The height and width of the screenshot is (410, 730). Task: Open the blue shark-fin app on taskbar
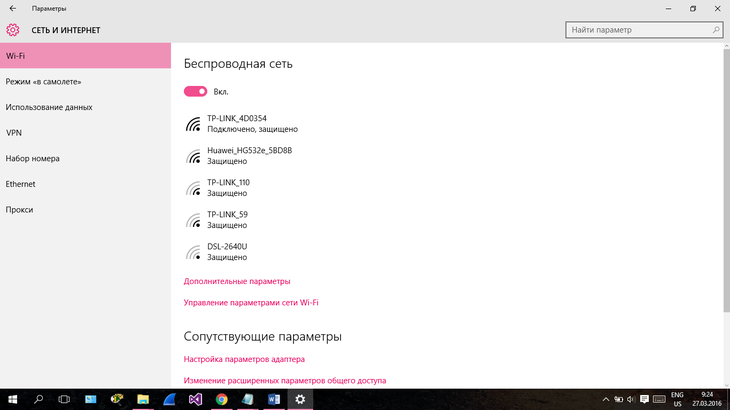pos(169,399)
